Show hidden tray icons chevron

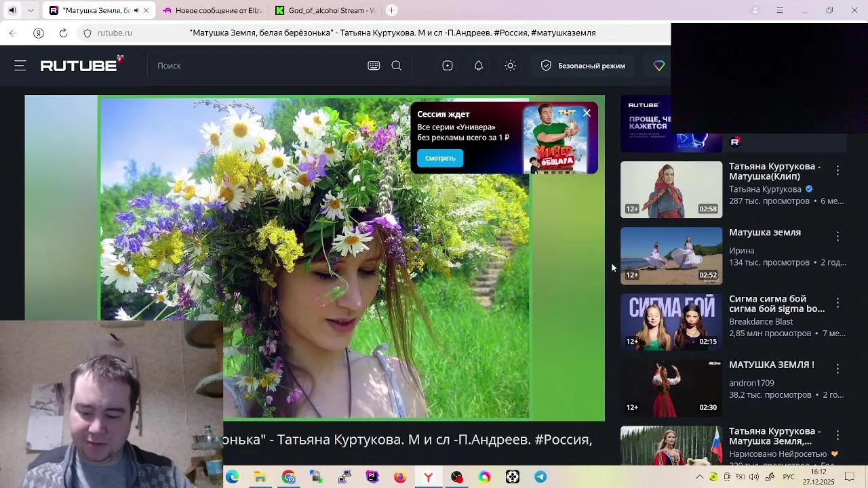pos(699,477)
